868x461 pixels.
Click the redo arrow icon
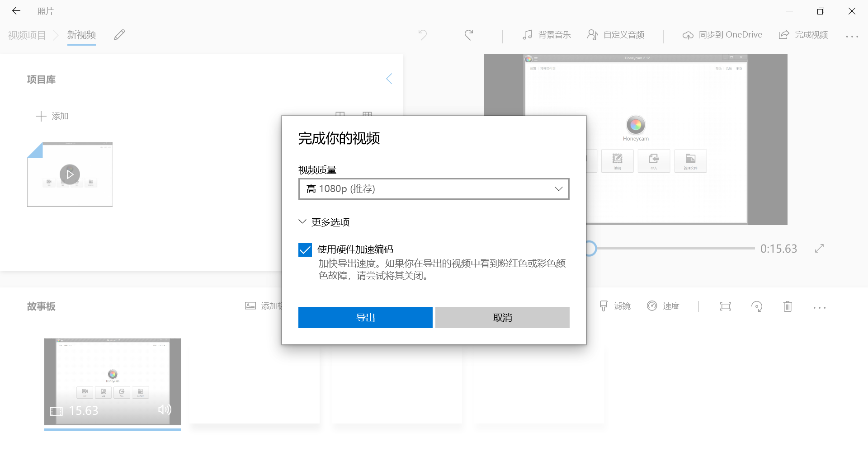pos(469,35)
